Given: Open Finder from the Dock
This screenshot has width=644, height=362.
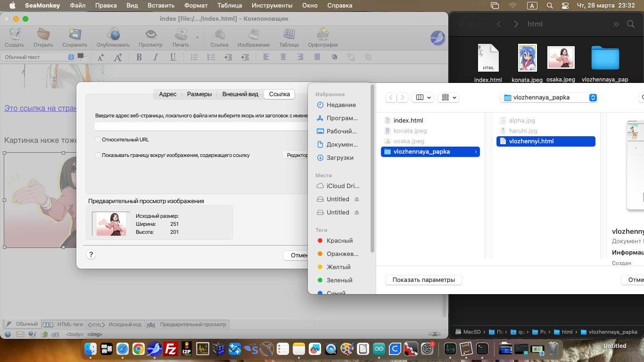Looking at the screenshot, I should point(91,349).
